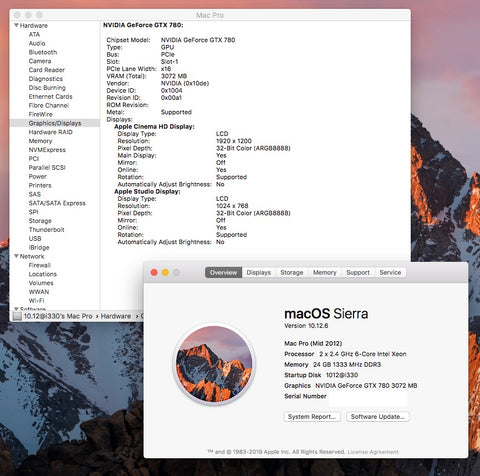Image resolution: width=480 pixels, height=476 pixels.
Task: Select Locations under Network
Action: (43, 274)
